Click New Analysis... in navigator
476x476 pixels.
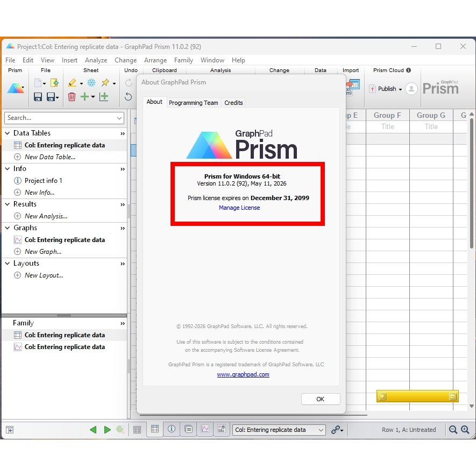[x=46, y=216]
